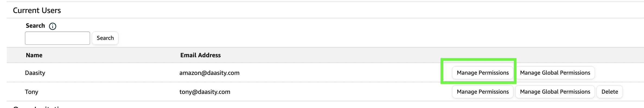
Task: Click the Name column header
Action: tap(34, 55)
